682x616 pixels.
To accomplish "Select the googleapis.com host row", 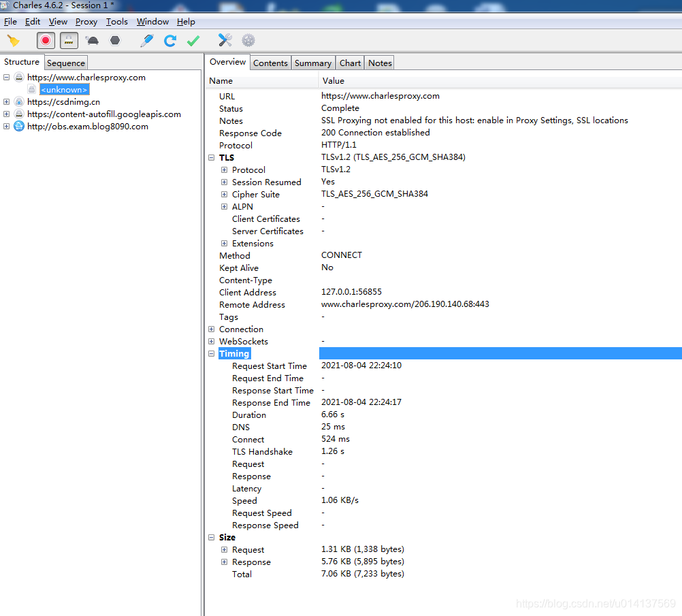I will (104, 114).
